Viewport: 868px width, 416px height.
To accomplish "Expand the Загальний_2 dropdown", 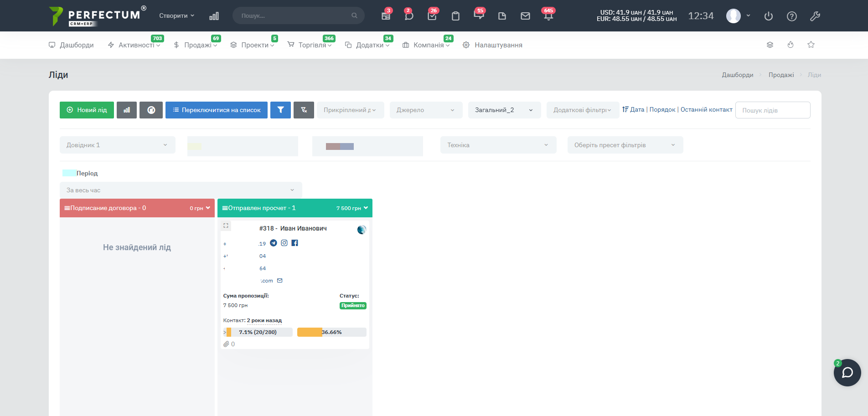I will tap(504, 110).
